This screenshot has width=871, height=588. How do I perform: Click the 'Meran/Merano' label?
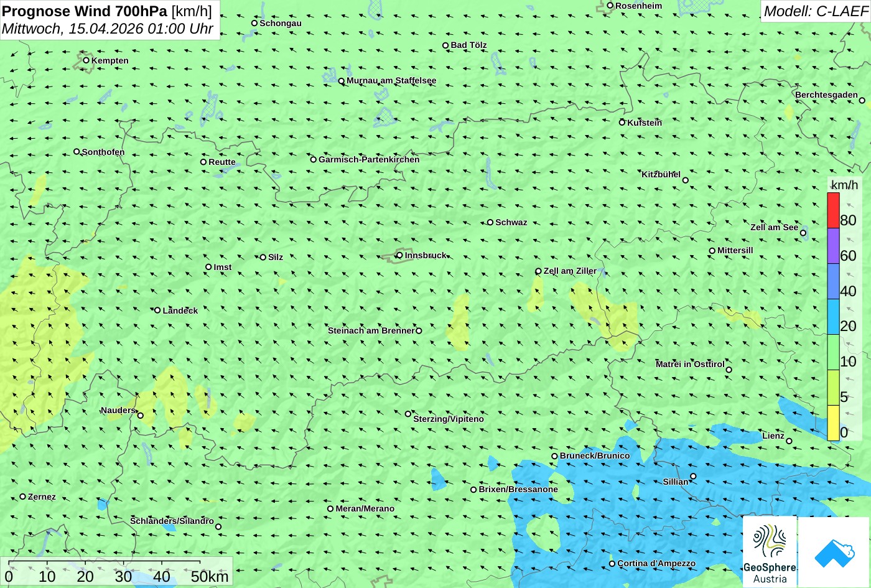[x=365, y=508]
